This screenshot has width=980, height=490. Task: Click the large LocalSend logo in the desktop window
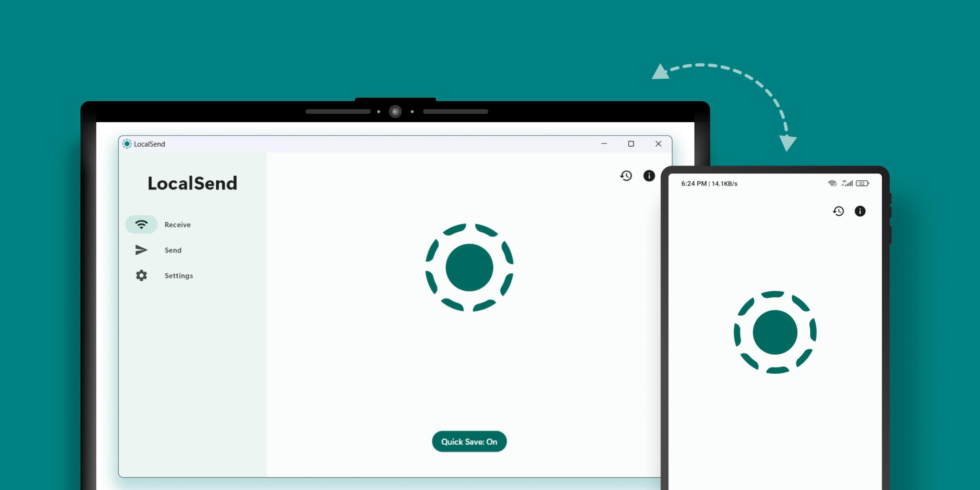[469, 268]
